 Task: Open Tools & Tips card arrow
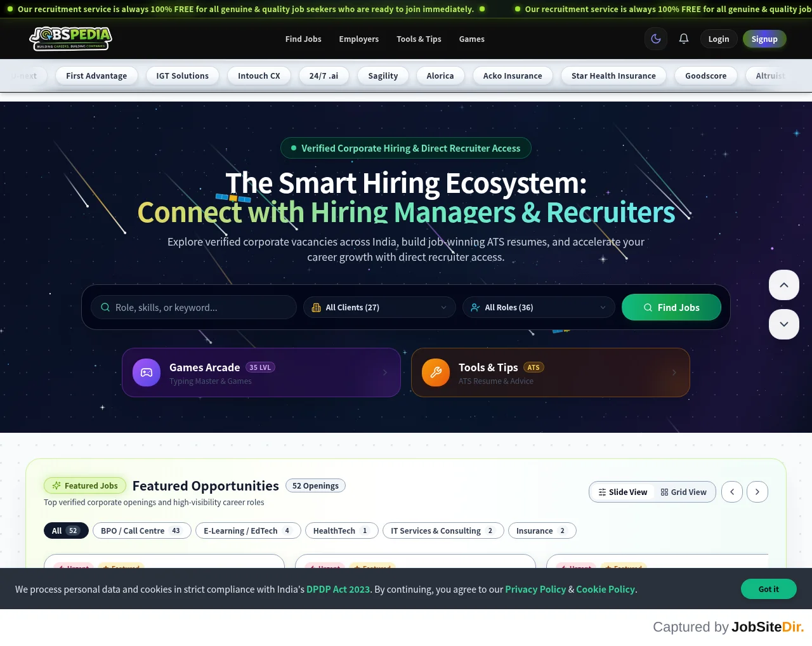click(x=674, y=372)
